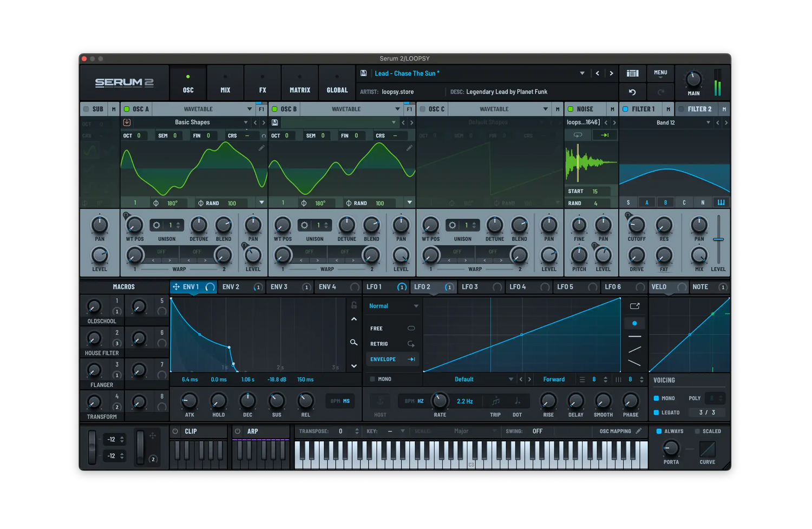Click the BPM rate mode label
The width and height of the screenshot is (812, 529).
click(409, 401)
